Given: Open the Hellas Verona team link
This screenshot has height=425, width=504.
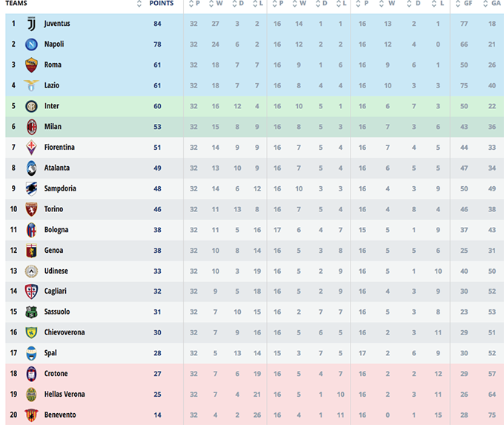Looking at the screenshot, I should 64,394.
